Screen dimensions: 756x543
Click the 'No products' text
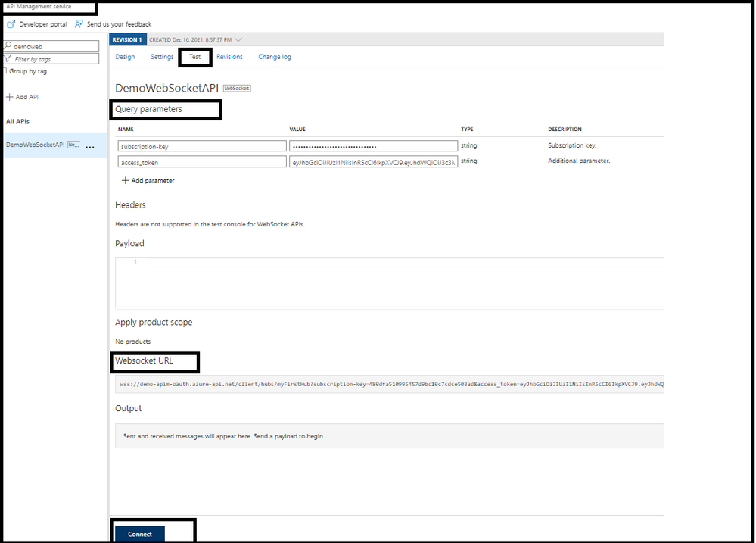pyautogui.click(x=133, y=342)
